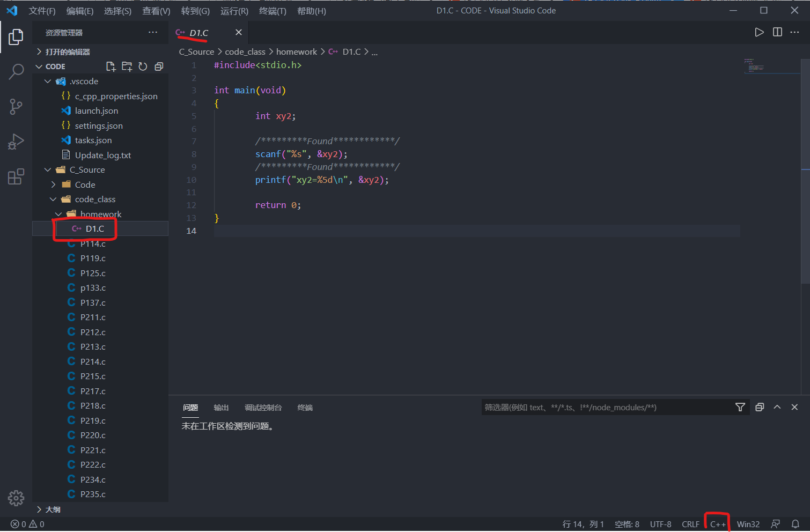Open the 运行(R) menu
This screenshot has width=810, height=532.
click(x=234, y=11)
